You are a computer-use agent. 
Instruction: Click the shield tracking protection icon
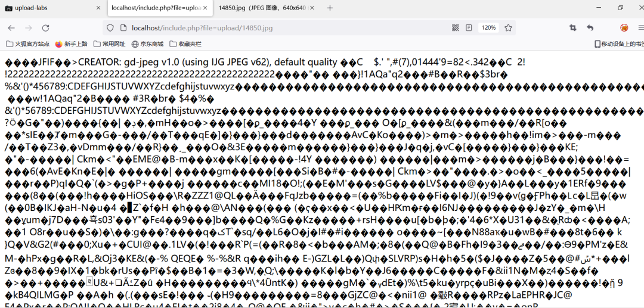click(x=110, y=28)
